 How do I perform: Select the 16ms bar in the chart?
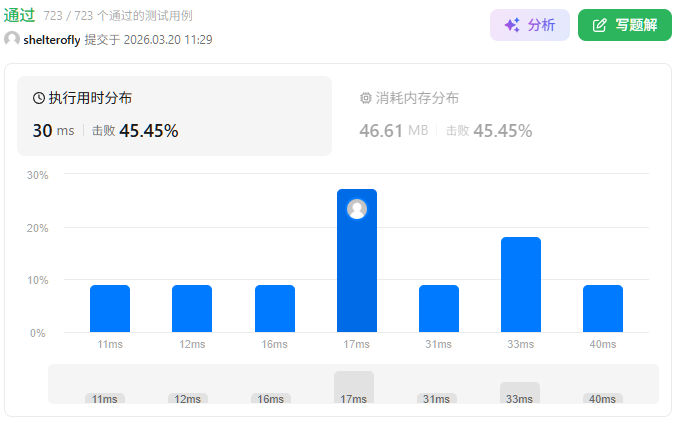pyautogui.click(x=275, y=309)
